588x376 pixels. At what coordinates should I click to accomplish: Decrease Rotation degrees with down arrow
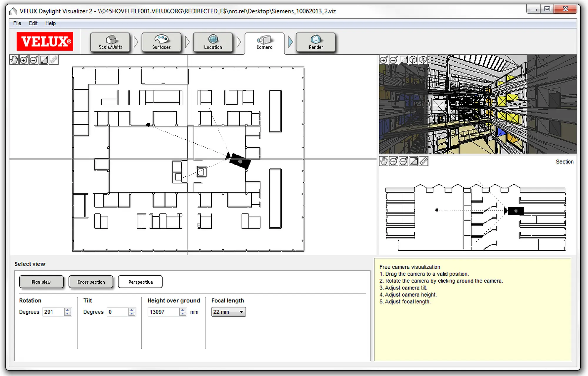pos(68,314)
